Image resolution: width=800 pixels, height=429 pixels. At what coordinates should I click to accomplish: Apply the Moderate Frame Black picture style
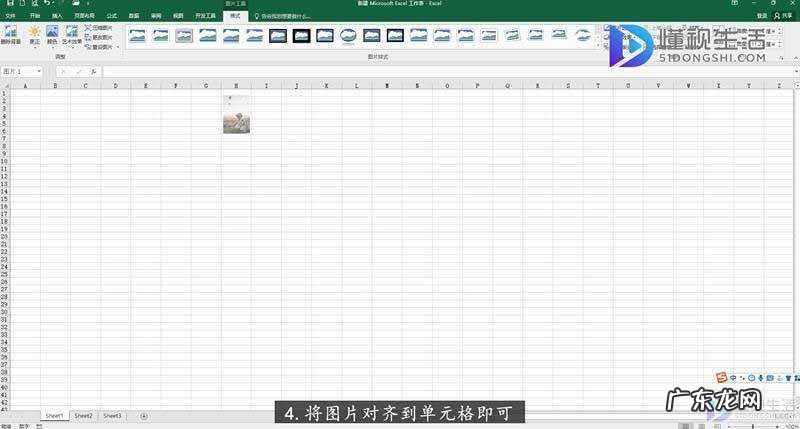point(395,35)
